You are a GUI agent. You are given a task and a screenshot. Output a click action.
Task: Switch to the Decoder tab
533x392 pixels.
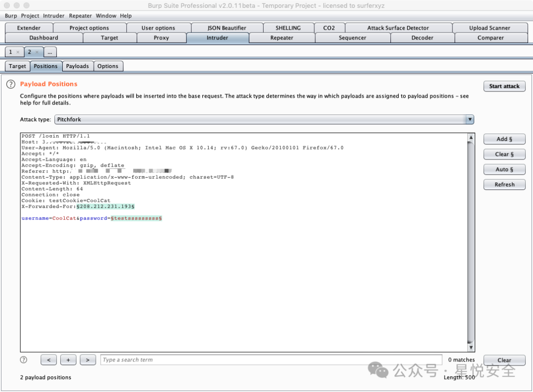point(422,37)
